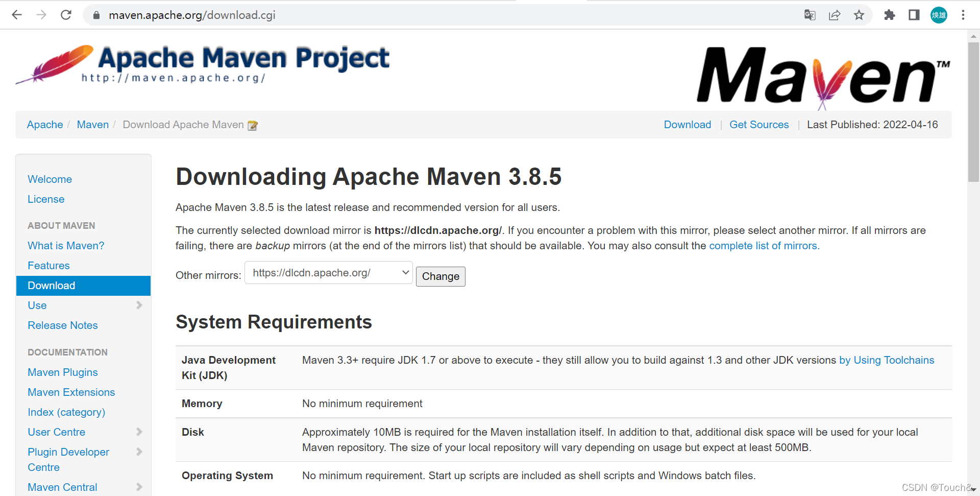Click the browser forward arrow
This screenshot has height=496, width=980.
41,15
